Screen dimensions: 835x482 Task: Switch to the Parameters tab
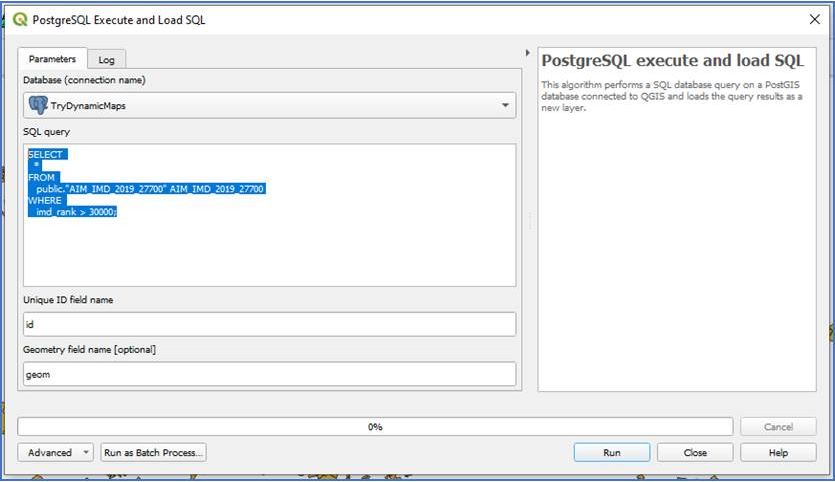[52, 59]
